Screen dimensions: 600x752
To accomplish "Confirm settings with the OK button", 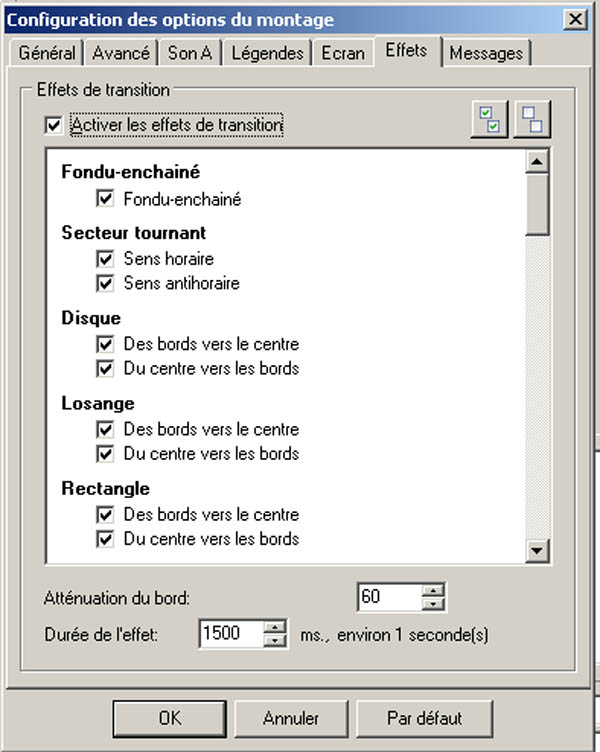I will pos(170,718).
